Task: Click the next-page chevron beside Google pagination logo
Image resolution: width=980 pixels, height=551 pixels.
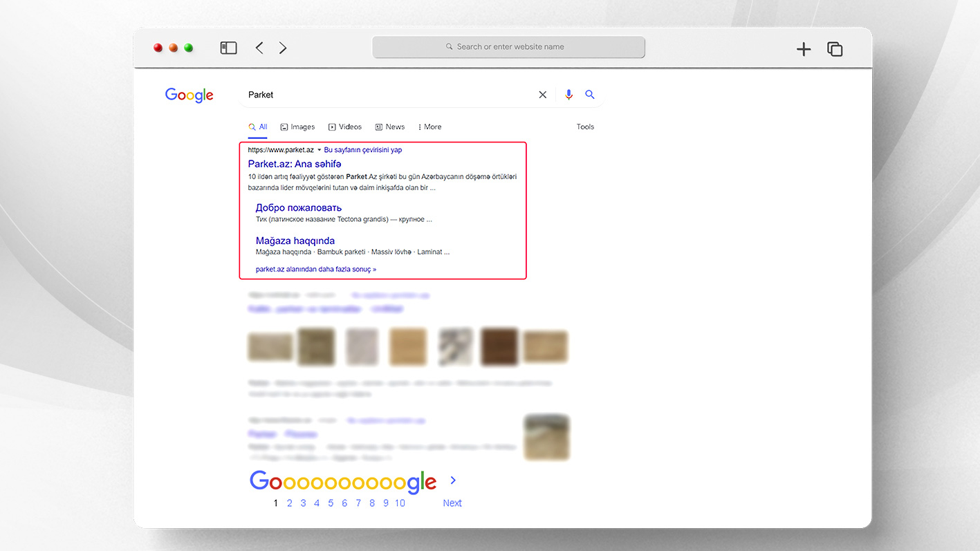Action: point(453,480)
